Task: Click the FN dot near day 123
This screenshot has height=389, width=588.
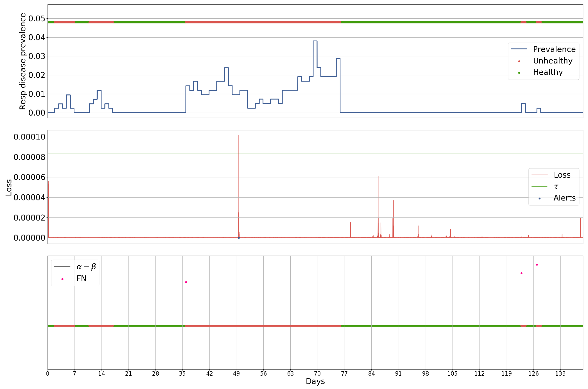Action: [522, 273]
